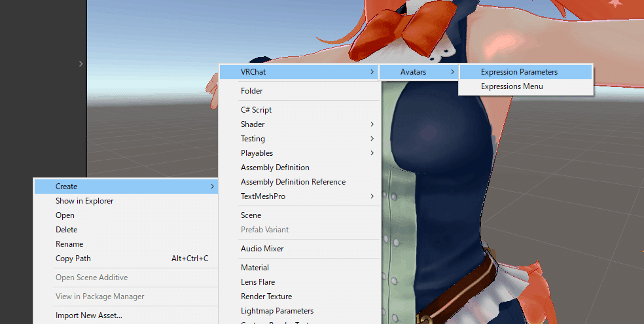Click the VRChat submenu arrow
Image resolution: width=644 pixels, height=324 pixels.
[x=372, y=72]
